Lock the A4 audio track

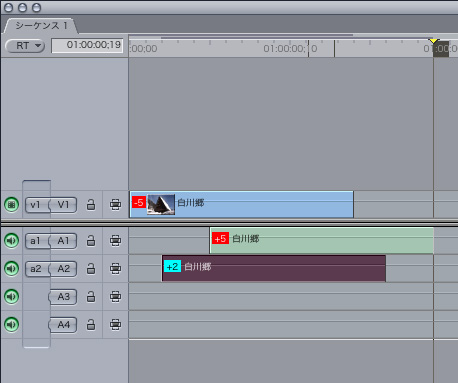[x=91, y=324]
